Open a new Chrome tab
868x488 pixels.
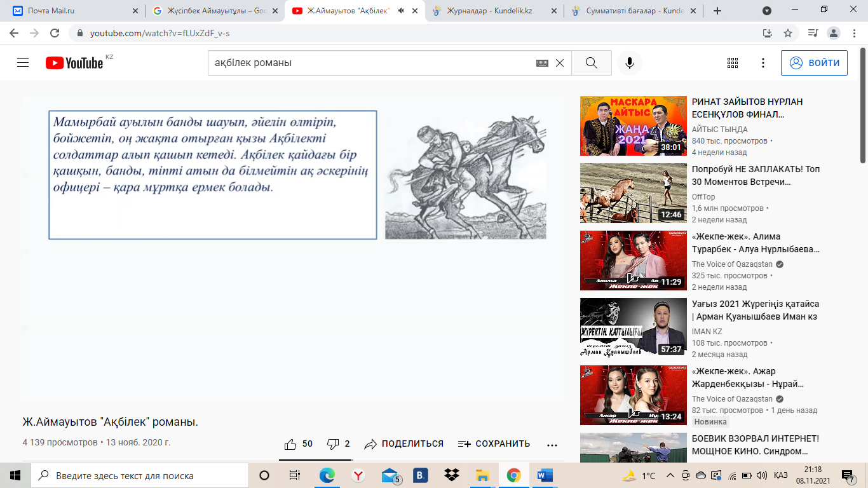click(x=717, y=11)
